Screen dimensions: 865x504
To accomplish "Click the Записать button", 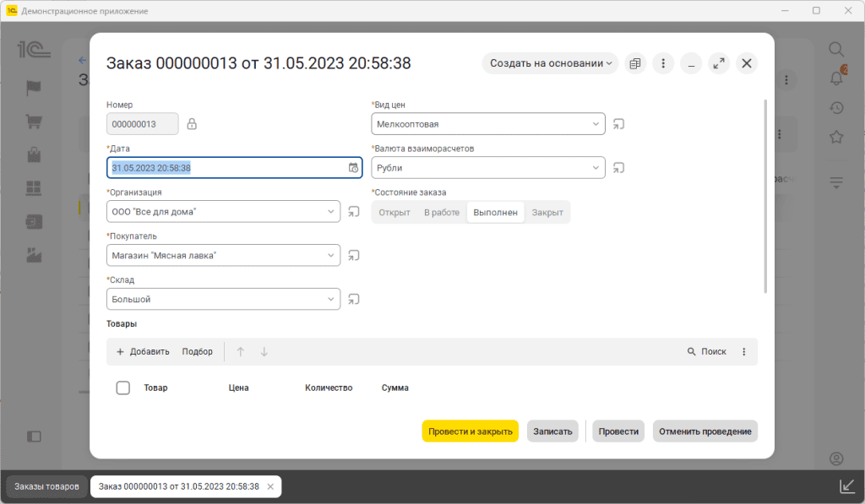I will click(x=552, y=431).
